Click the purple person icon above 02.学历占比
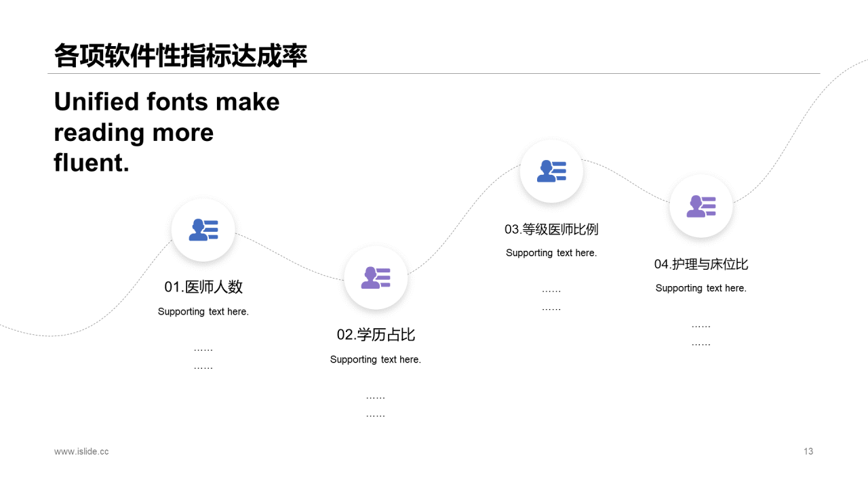Image resolution: width=868 pixels, height=488 pixels. click(376, 278)
